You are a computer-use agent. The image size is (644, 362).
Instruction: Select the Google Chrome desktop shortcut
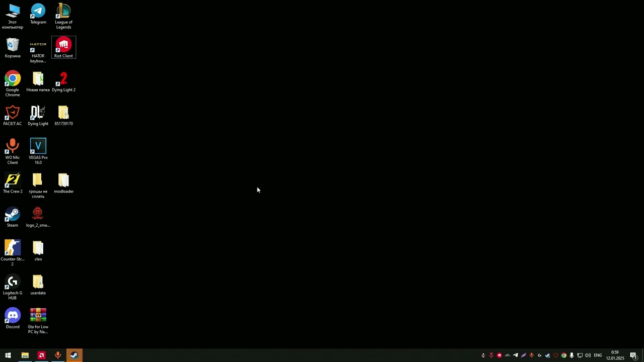pyautogui.click(x=13, y=84)
